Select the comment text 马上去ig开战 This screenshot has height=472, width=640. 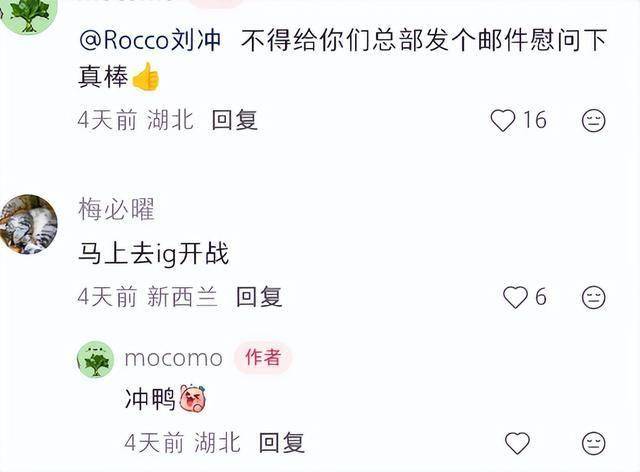point(153,254)
